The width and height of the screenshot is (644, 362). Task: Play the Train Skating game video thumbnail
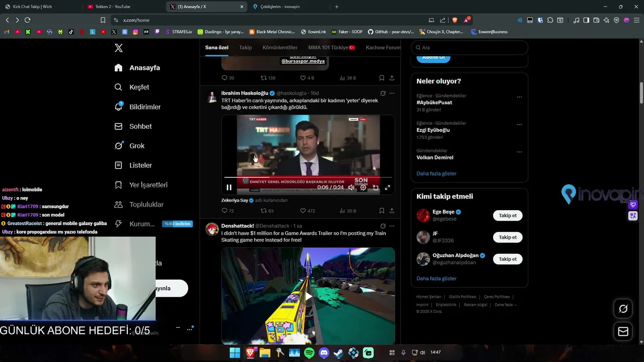308,296
